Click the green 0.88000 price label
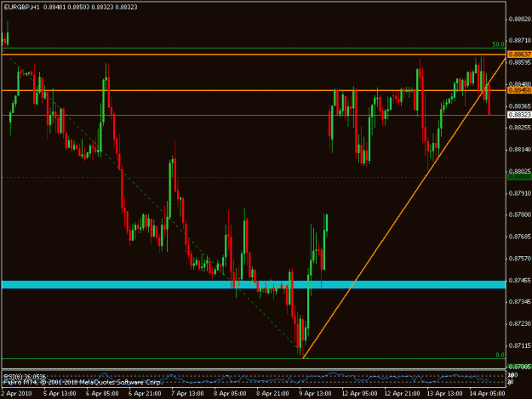532x399 pixels. (519, 177)
